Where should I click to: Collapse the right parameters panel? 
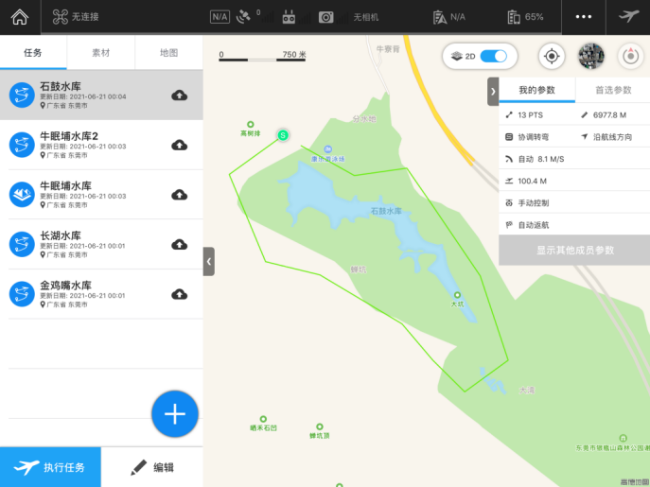point(493,91)
